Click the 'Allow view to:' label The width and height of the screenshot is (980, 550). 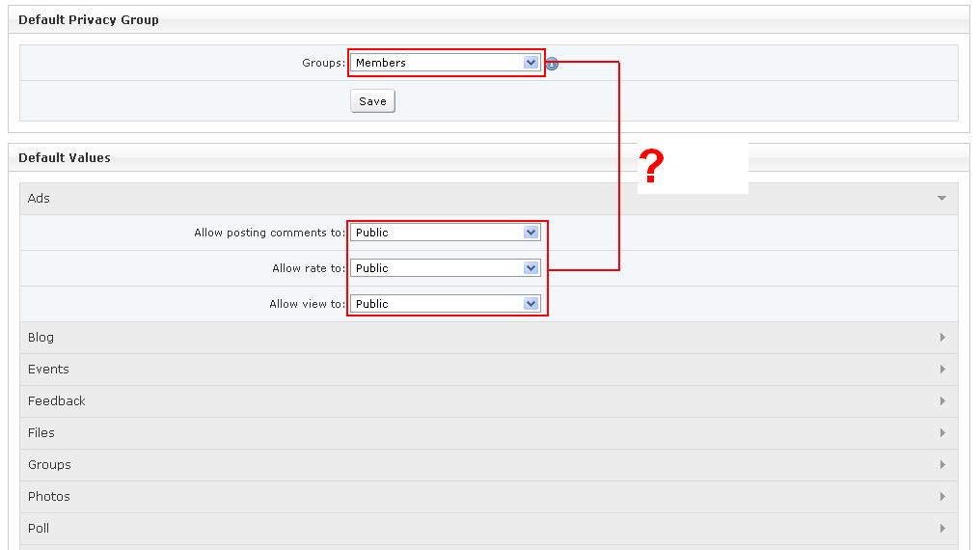tap(307, 304)
